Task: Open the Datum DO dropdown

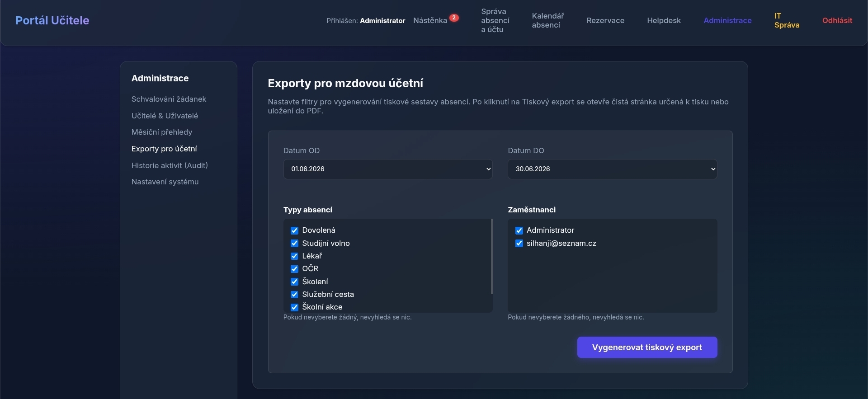Action: 612,169
